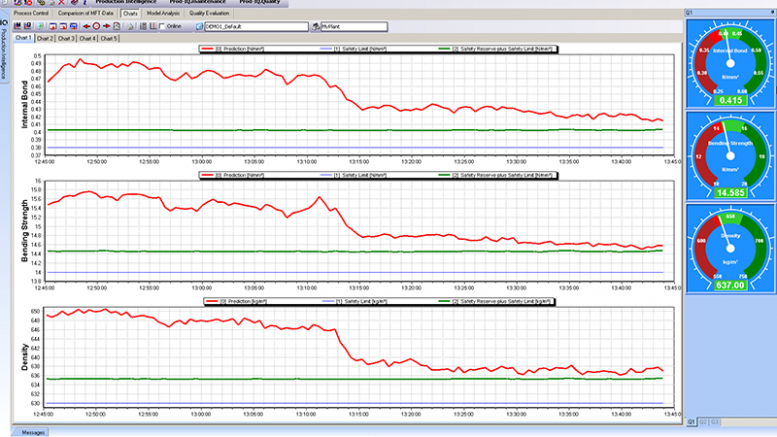Image resolution: width=777 pixels, height=437 pixels.
Task: Click the 637.00 gauge value
Action: [730, 285]
